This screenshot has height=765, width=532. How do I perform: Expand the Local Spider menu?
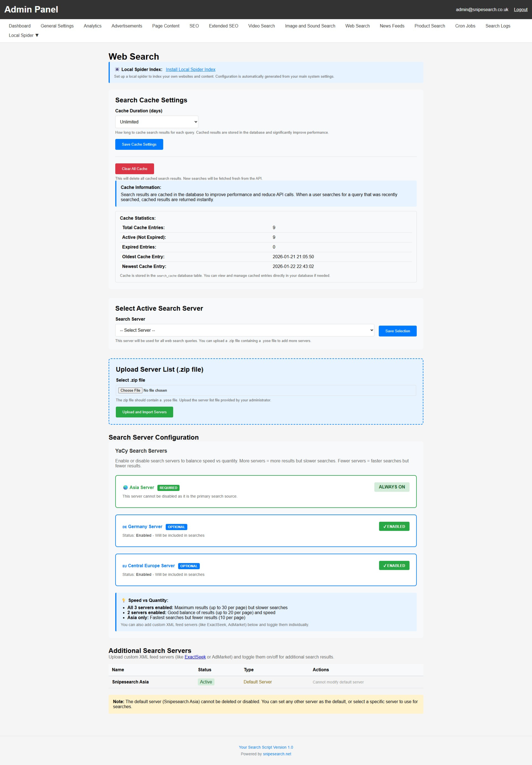click(x=24, y=35)
